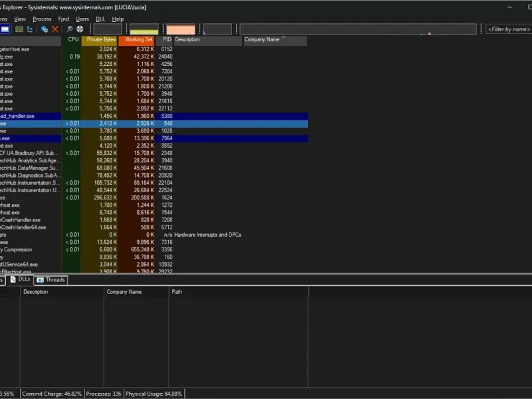Open process properties gear icon
The image size is (532, 399).
[44, 29]
